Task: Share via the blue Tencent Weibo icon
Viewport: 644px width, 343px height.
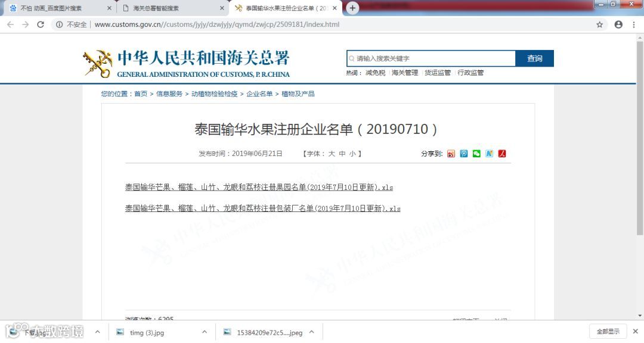Action: 464,154
